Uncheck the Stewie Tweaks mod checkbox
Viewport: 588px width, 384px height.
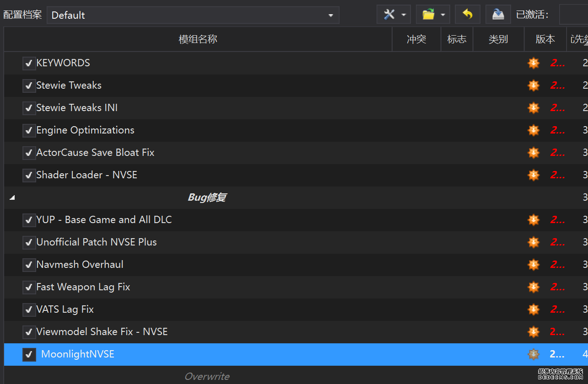point(29,85)
